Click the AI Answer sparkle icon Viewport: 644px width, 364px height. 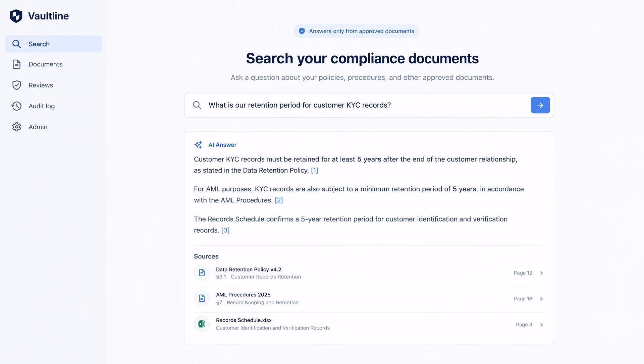coord(198,145)
